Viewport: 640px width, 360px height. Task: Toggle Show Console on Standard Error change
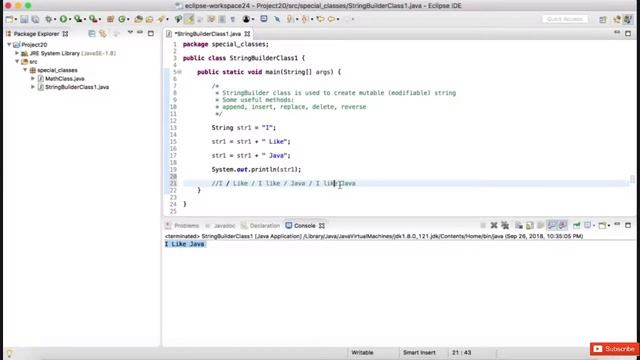(x=562, y=225)
